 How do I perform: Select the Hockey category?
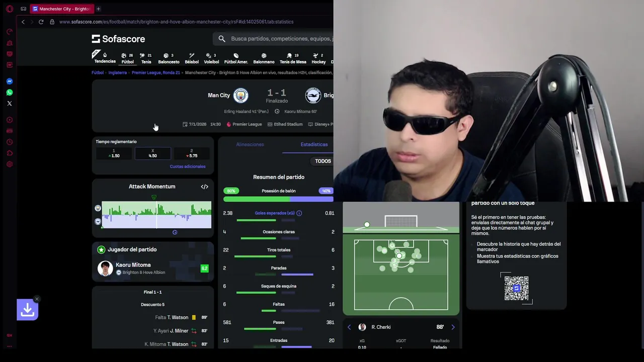pos(318,58)
